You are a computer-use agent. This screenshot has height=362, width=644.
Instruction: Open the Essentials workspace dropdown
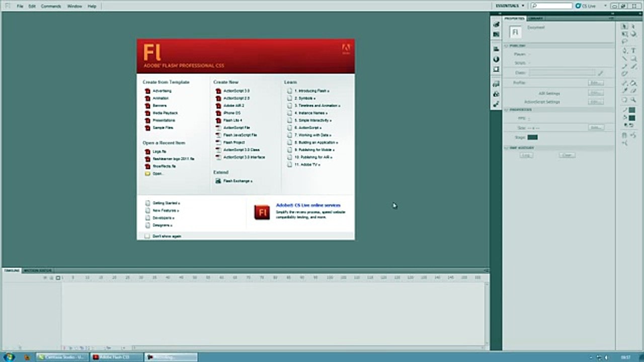510,6
